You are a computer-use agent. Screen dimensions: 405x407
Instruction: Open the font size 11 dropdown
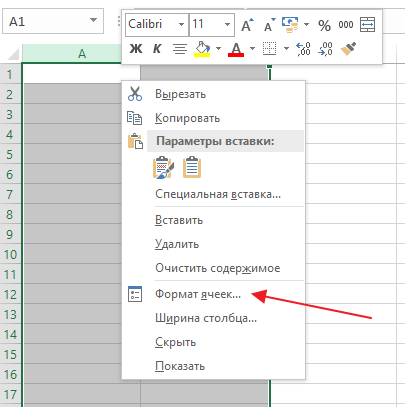227,24
